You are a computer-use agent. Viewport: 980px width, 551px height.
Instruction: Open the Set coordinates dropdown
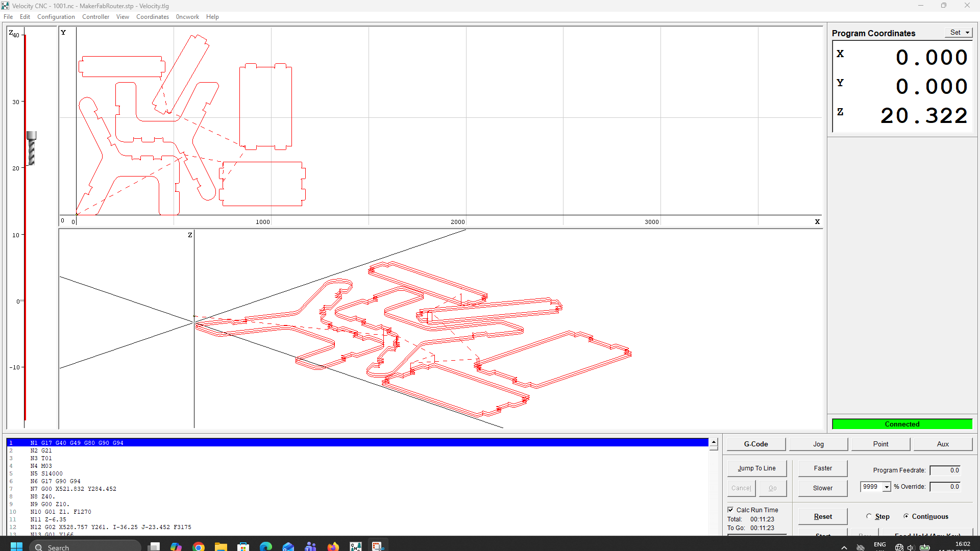tap(960, 32)
